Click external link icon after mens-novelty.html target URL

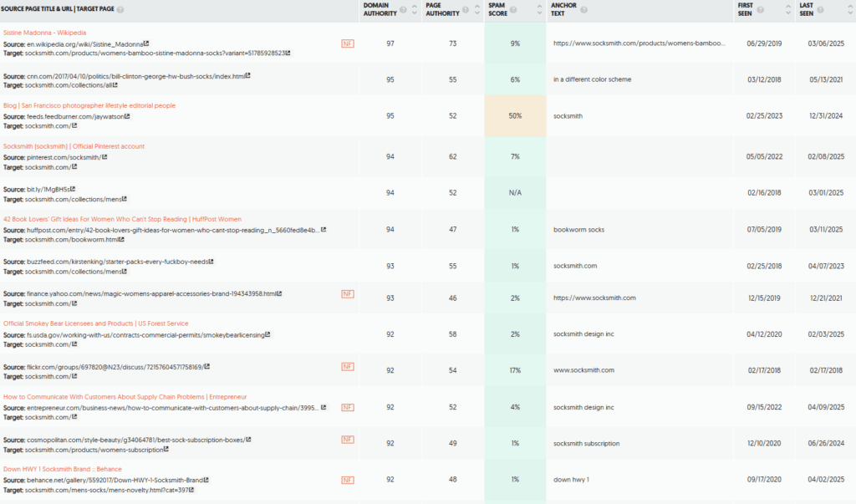pyautogui.click(x=191, y=490)
